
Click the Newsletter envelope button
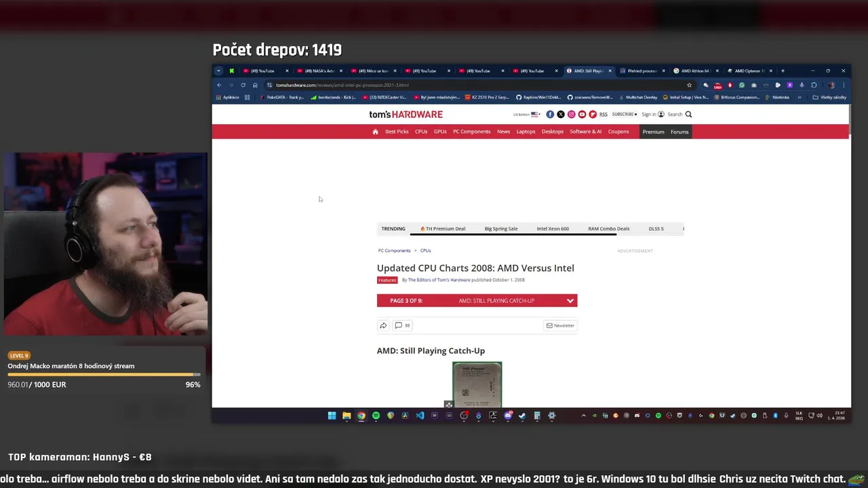tap(560, 325)
